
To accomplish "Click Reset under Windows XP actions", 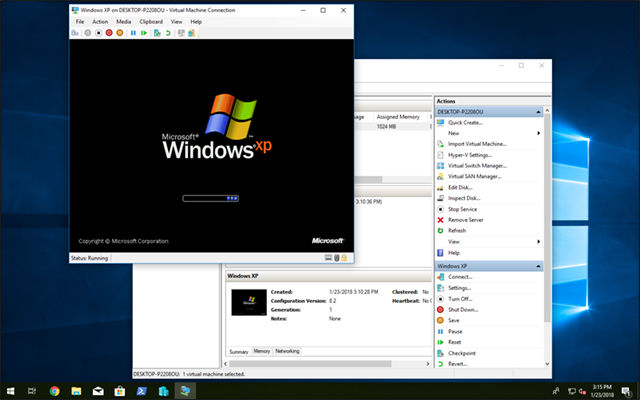I will click(454, 342).
